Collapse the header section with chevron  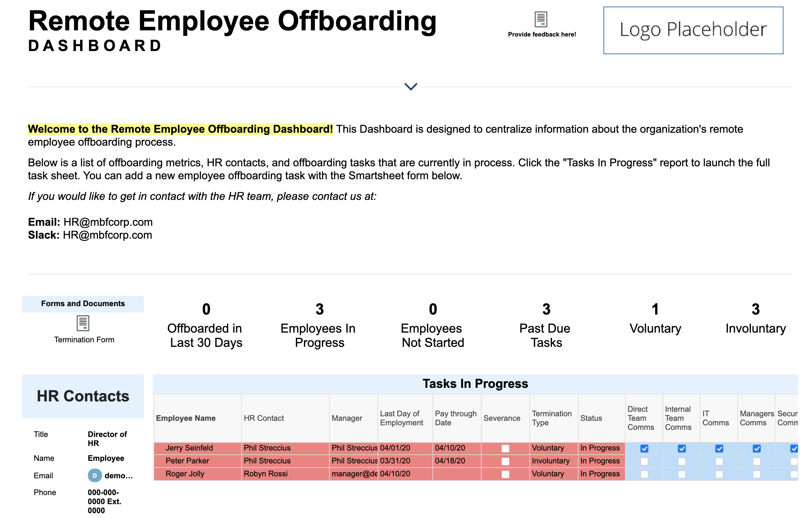click(x=411, y=86)
